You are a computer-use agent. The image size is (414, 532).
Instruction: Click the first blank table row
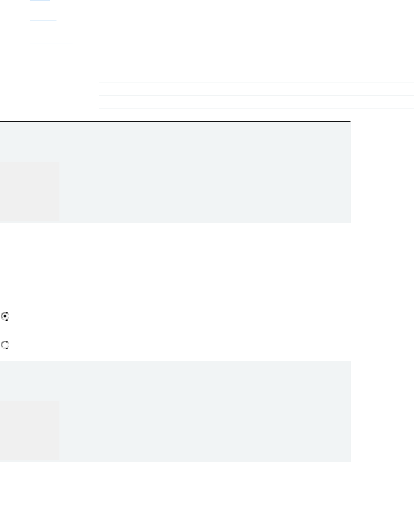tap(256, 76)
